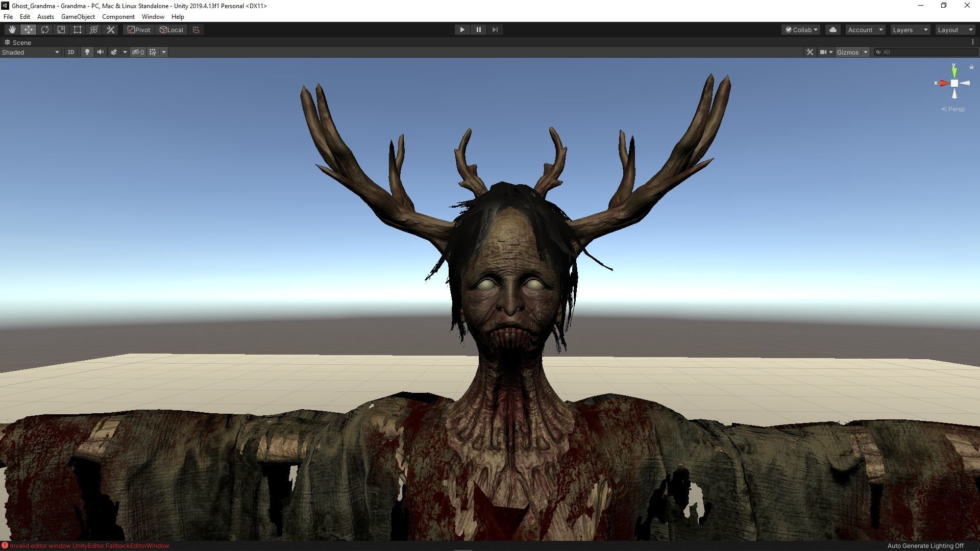Select the Scale tool

[61, 30]
